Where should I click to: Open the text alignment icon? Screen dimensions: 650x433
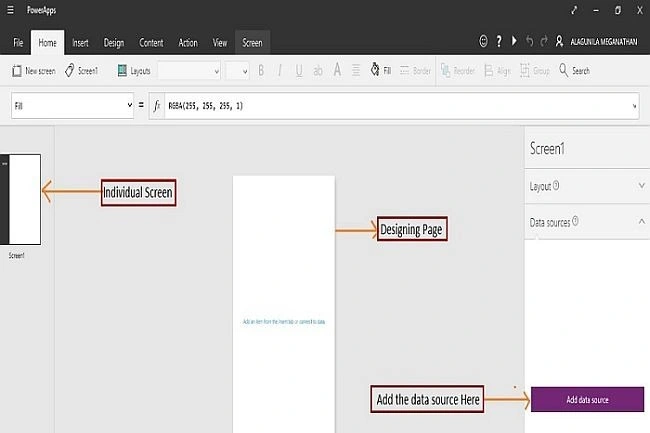[356, 70]
